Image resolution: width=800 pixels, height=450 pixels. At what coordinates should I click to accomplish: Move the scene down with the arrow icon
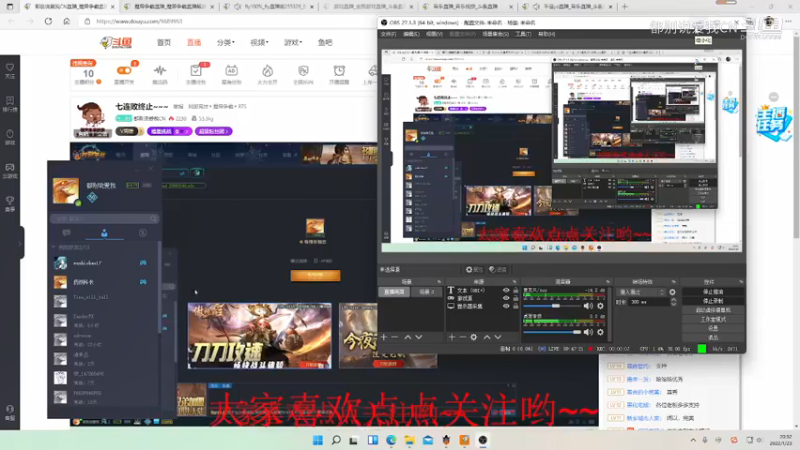[419, 337]
